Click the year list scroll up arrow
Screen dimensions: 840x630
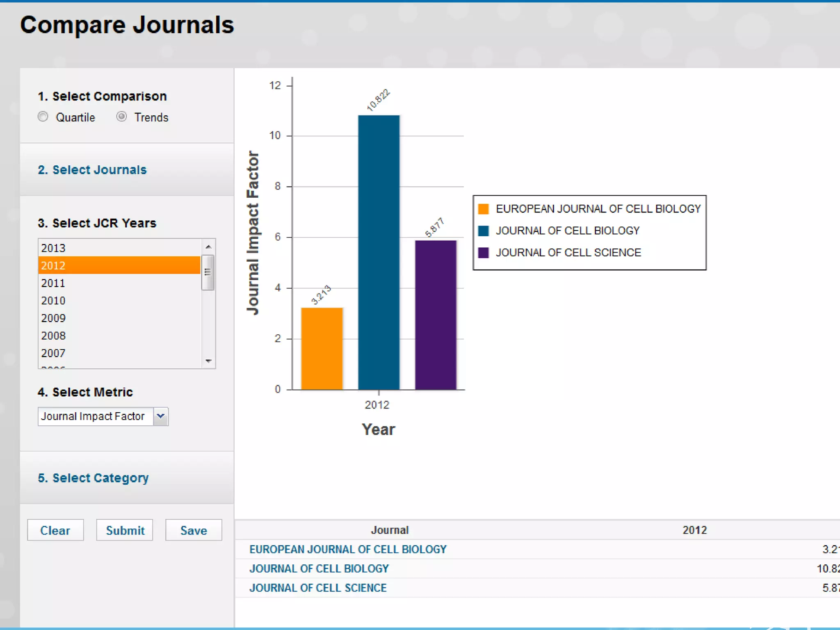208,247
